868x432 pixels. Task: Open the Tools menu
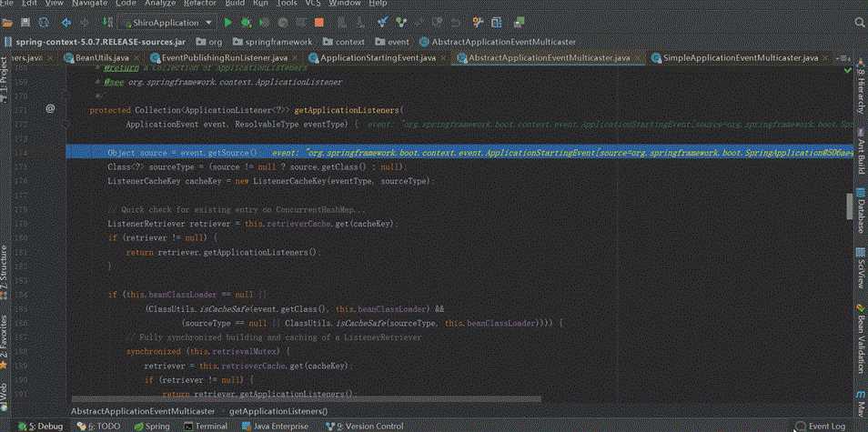[287, 4]
